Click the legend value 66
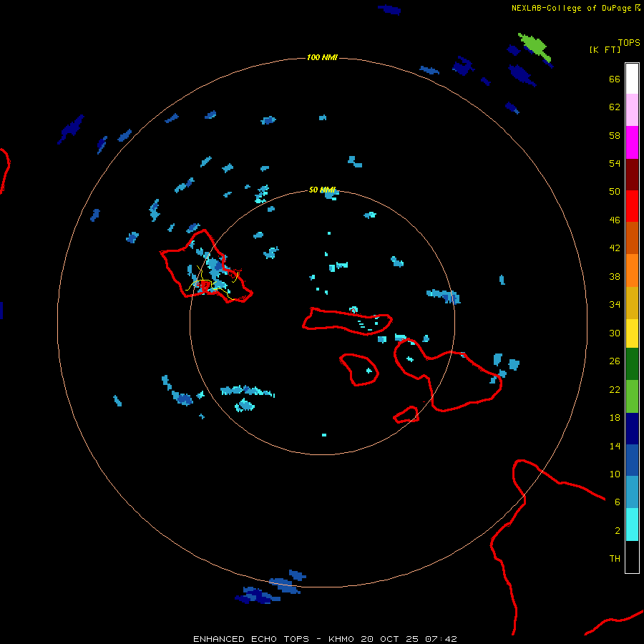Screen dimensions: 644x644 [x=615, y=79]
